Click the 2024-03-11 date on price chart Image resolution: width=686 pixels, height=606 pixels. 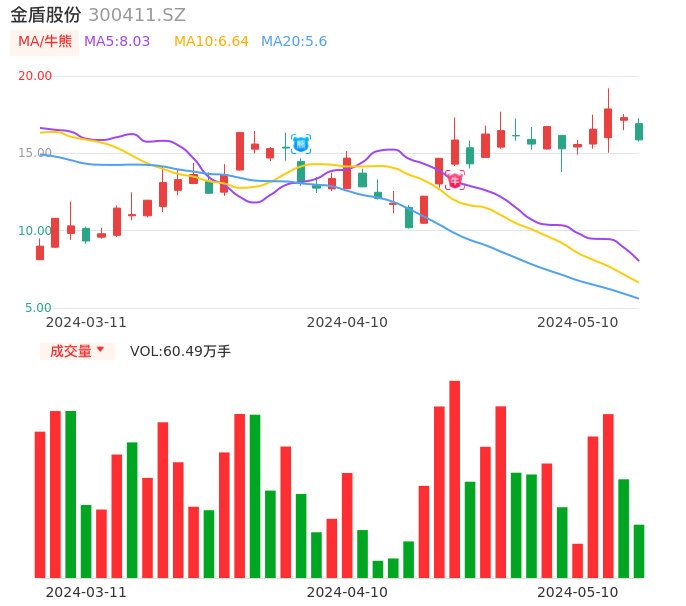86,322
